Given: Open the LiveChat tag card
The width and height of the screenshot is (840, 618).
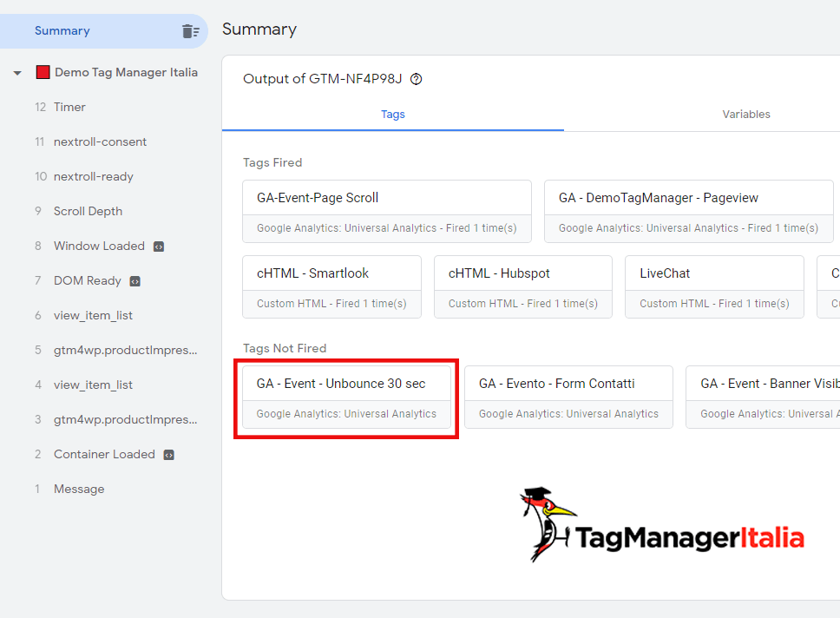Looking at the screenshot, I should pyautogui.click(x=714, y=286).
